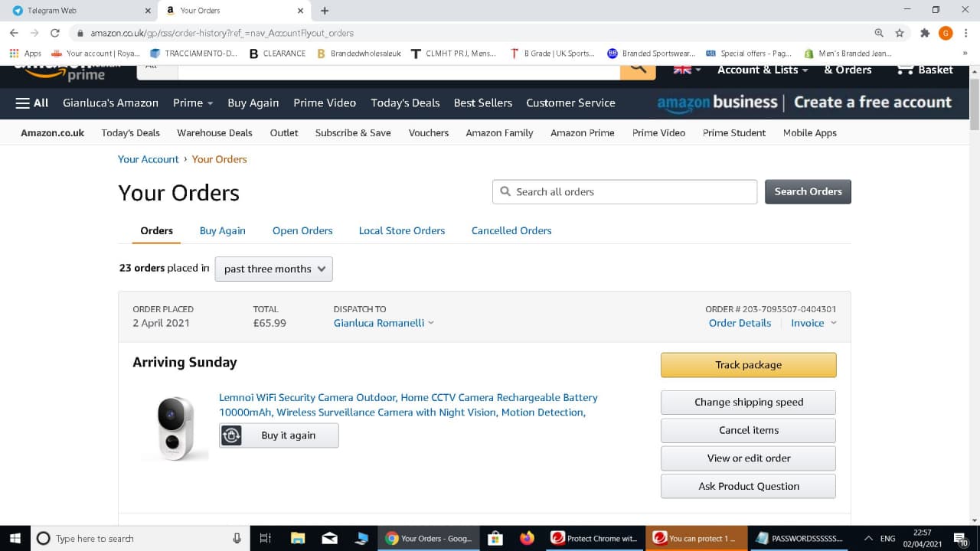
Task: Show more bookmarks with the overflow chevron
Action: tap(965, 54)
